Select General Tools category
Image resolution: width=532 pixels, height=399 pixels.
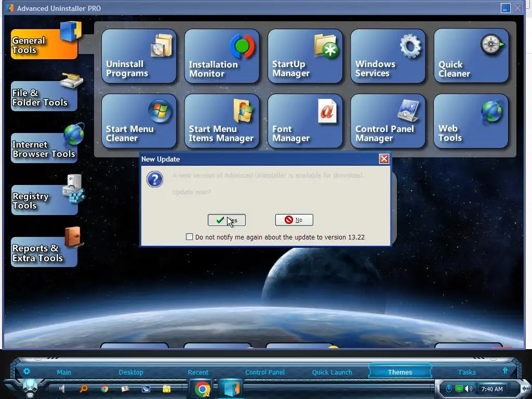[x=45, y=44]
